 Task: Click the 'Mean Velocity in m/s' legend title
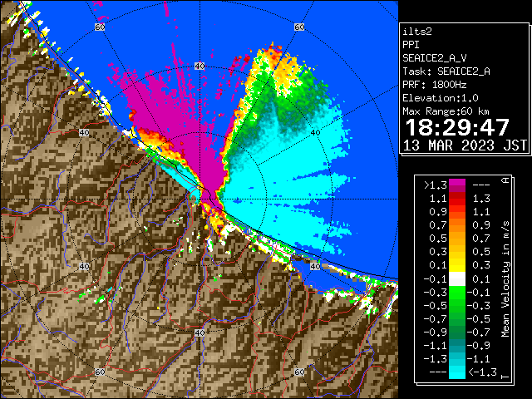coord(505,279)
